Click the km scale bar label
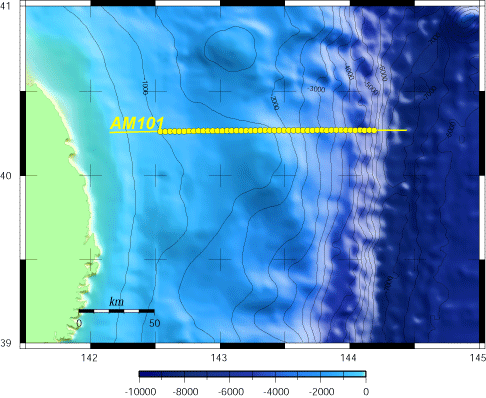 pos(116,302)
